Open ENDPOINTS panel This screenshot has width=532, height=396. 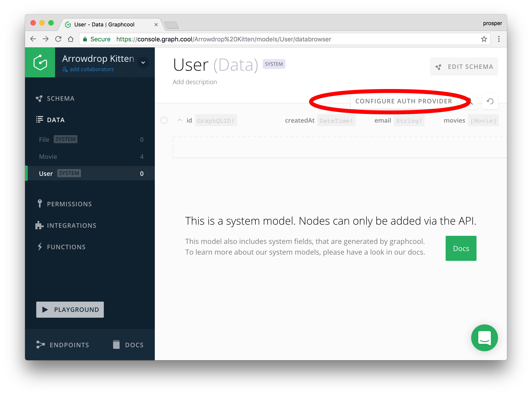[63, 345]
